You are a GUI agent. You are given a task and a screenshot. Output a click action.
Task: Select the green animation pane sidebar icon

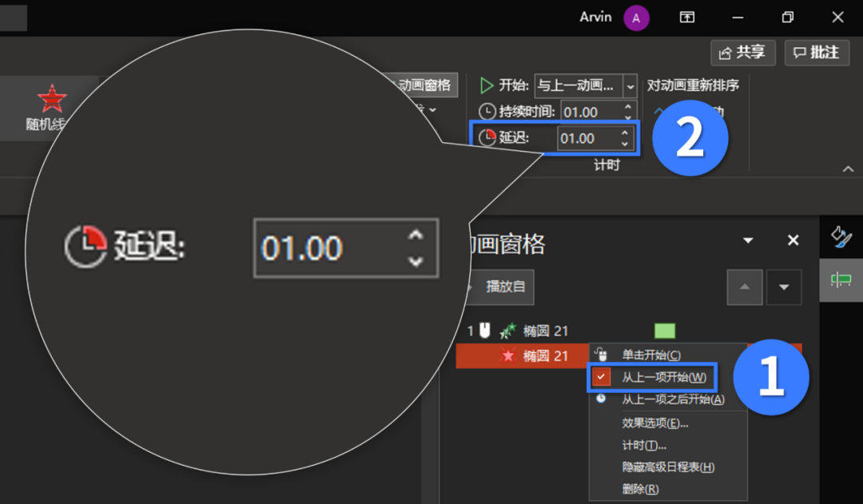pyautogui.click(x=841, y=280)
